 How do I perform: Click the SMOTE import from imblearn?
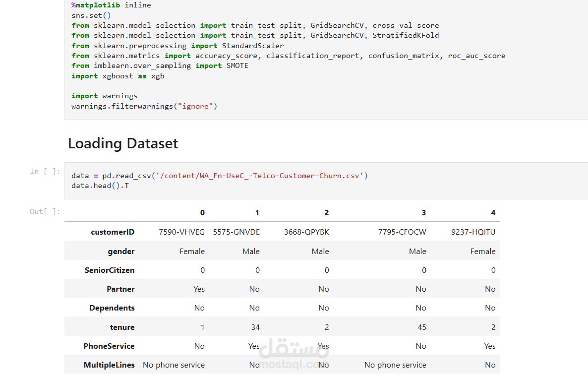pos(159,65)
